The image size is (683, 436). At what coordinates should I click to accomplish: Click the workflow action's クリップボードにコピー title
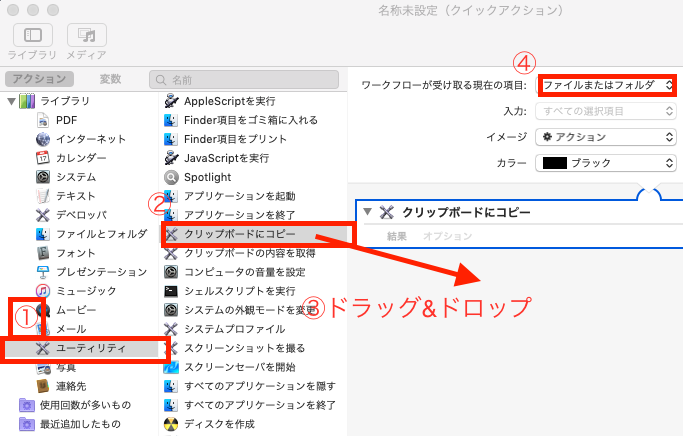click(x=466, y=213)
